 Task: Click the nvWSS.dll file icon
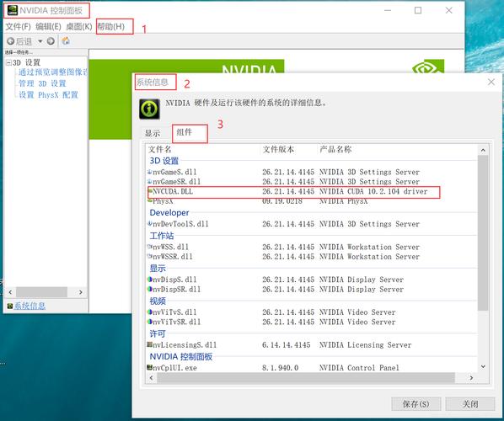(x=149, y=247)
